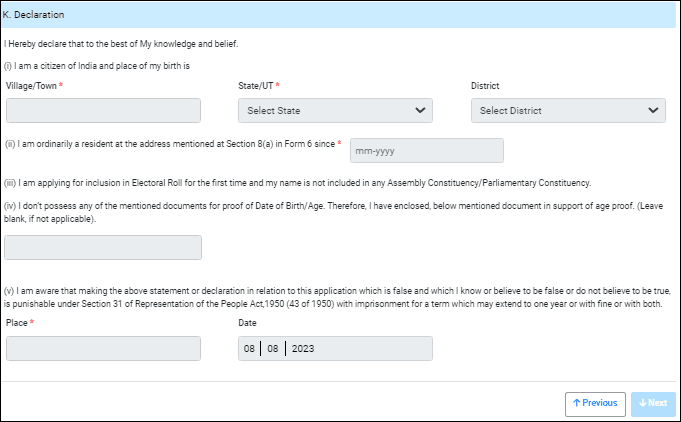Click the Place field label

(x=17, y=323)
